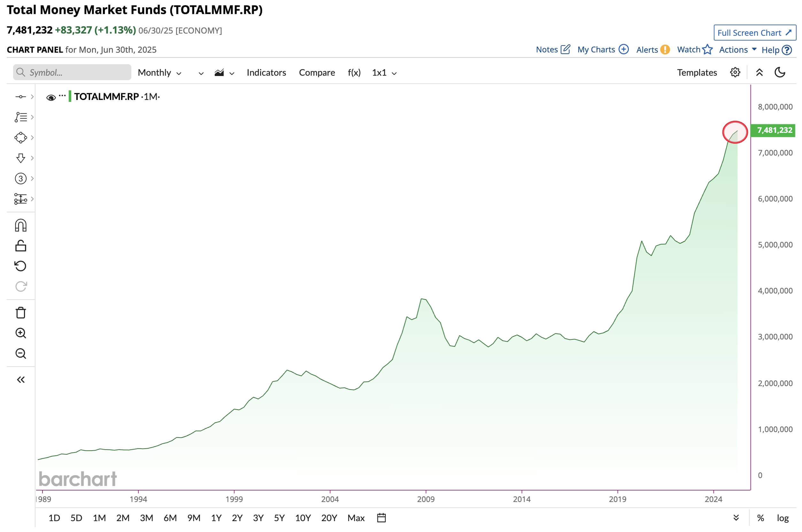The height and width of the screenshot is (532, 802).
Task: Hide the TOTALMMF.RP series with the eye icon
Action: 51,97
